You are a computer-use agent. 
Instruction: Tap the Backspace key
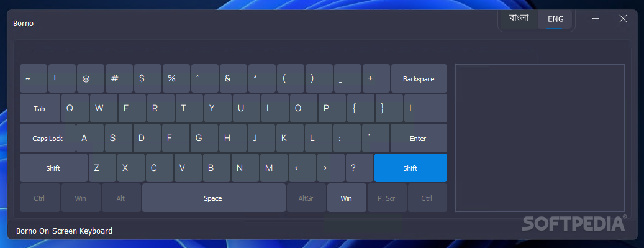click(419, 78)
